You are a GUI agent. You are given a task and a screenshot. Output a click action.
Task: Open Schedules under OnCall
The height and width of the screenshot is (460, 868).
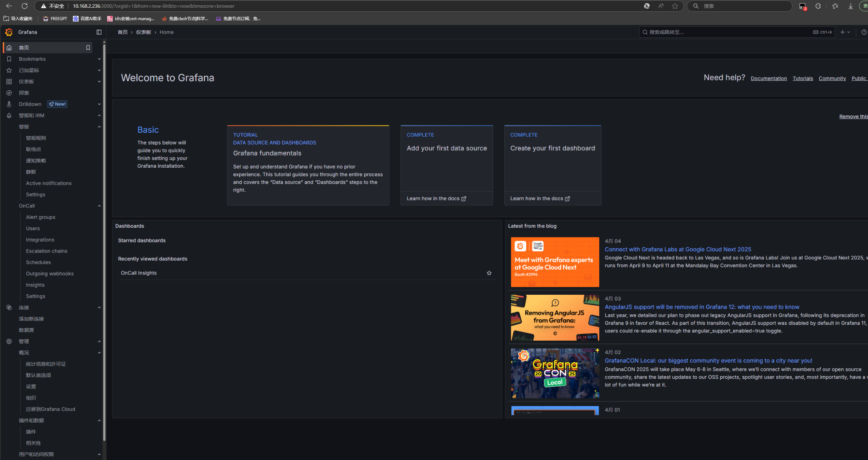pos(39,262)
